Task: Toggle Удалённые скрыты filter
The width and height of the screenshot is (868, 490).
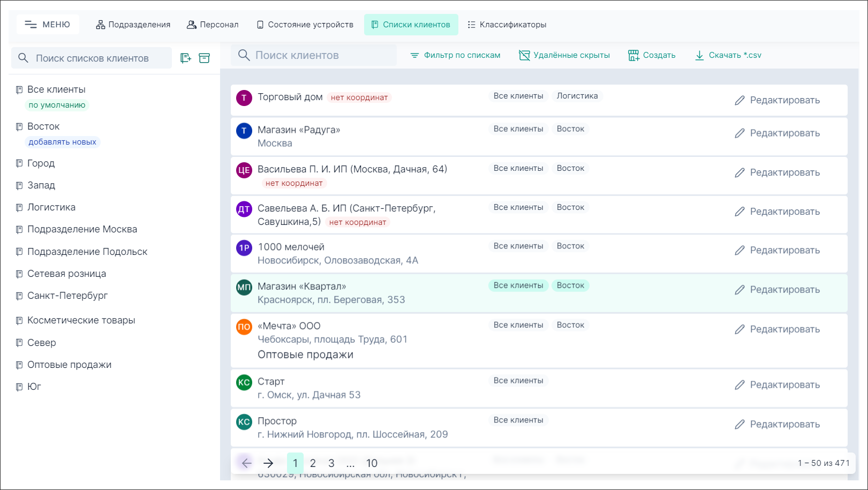Action: (564, 55)
